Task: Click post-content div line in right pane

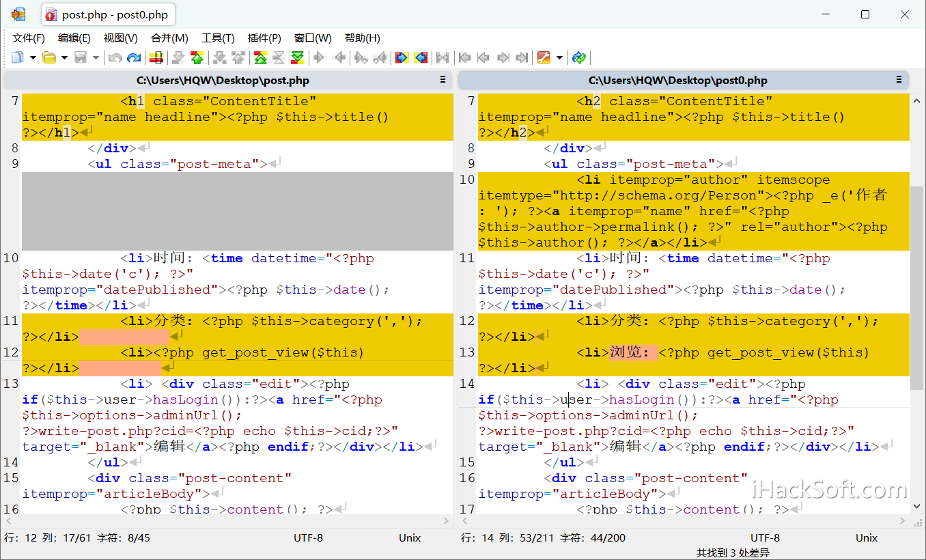Action: tap(694, 486)
